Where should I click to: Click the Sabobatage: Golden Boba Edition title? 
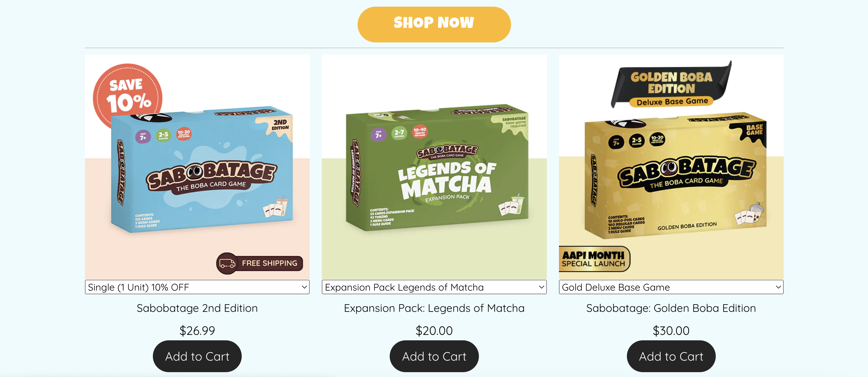[x=671, y=308]
